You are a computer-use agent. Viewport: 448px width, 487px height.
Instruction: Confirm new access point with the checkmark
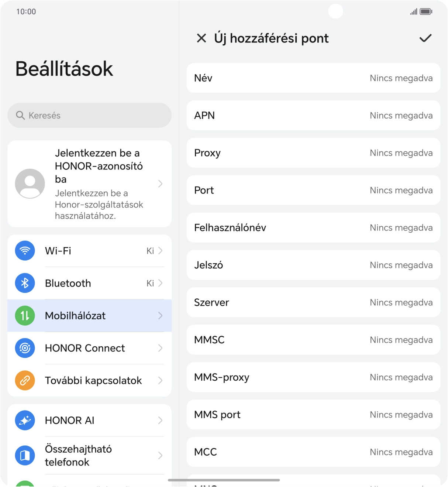(x=425, y=38)
